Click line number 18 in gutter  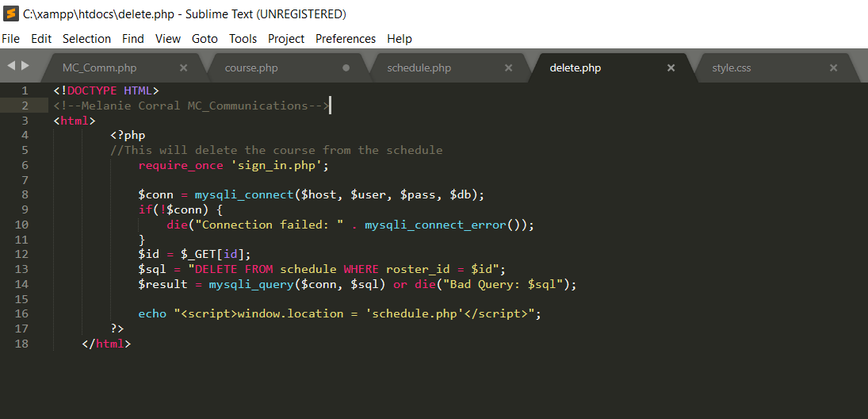pyautogui.click(x=21, y=343)
